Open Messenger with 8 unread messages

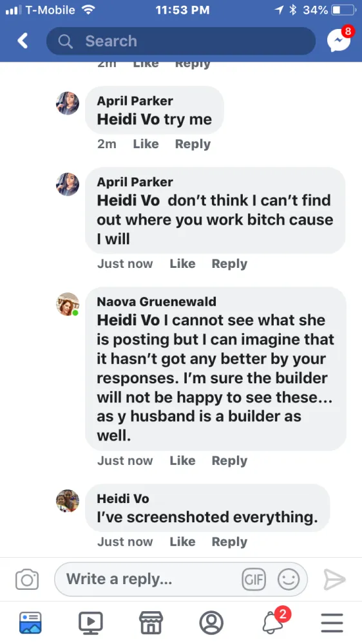[x=340, y=40]
